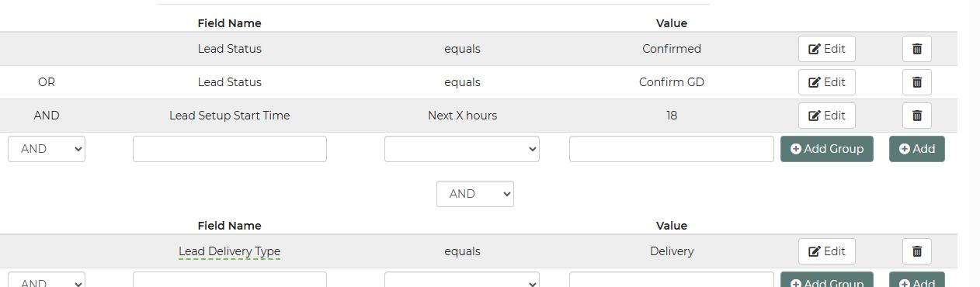Delete the Lead Status equals Confirmed row

coord(916,49)
